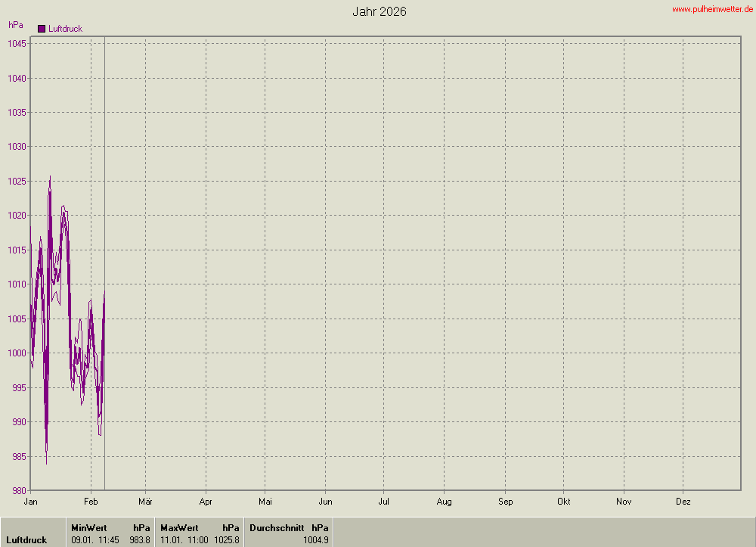Open the www.pulheimwetter.de link
This screenshot has width=756, height=547.
pos(712,9)
